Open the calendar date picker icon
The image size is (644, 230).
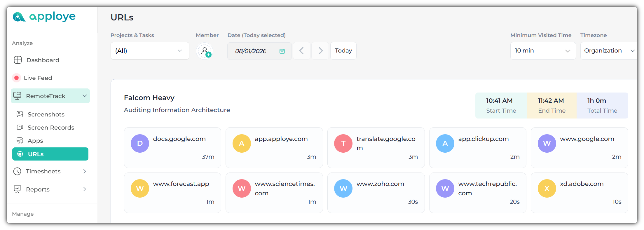tap(282, 51)
